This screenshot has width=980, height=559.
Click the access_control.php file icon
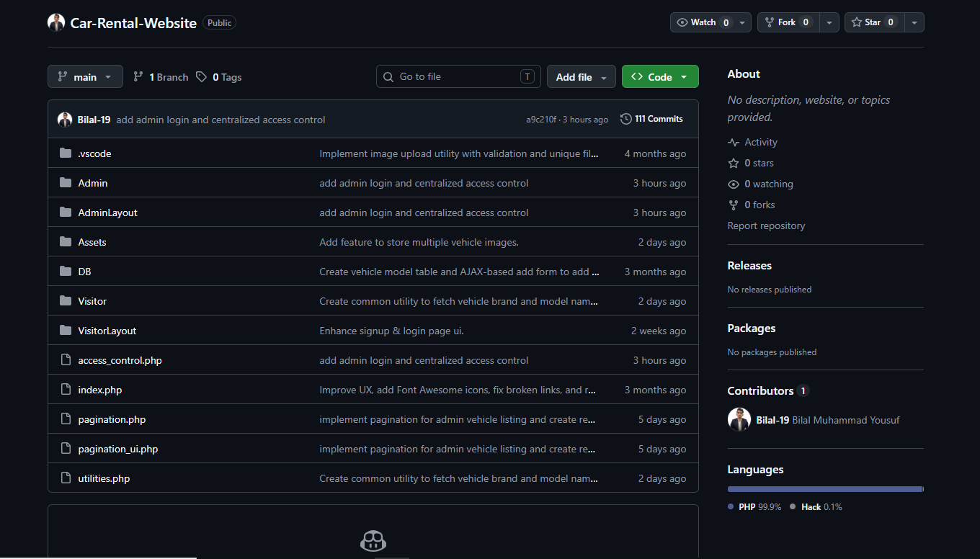(x=66, y=360)
